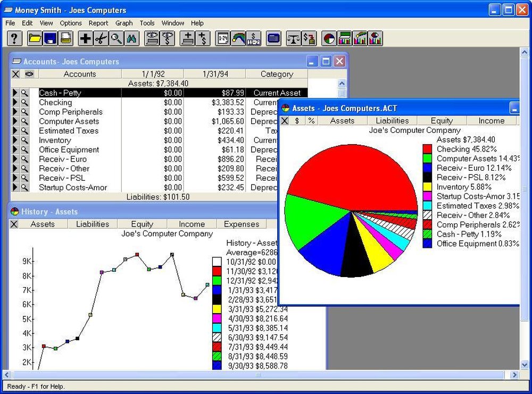Expand the Computer Assets account entry
This screenshot has width=532, height=394.
point(15,121)
